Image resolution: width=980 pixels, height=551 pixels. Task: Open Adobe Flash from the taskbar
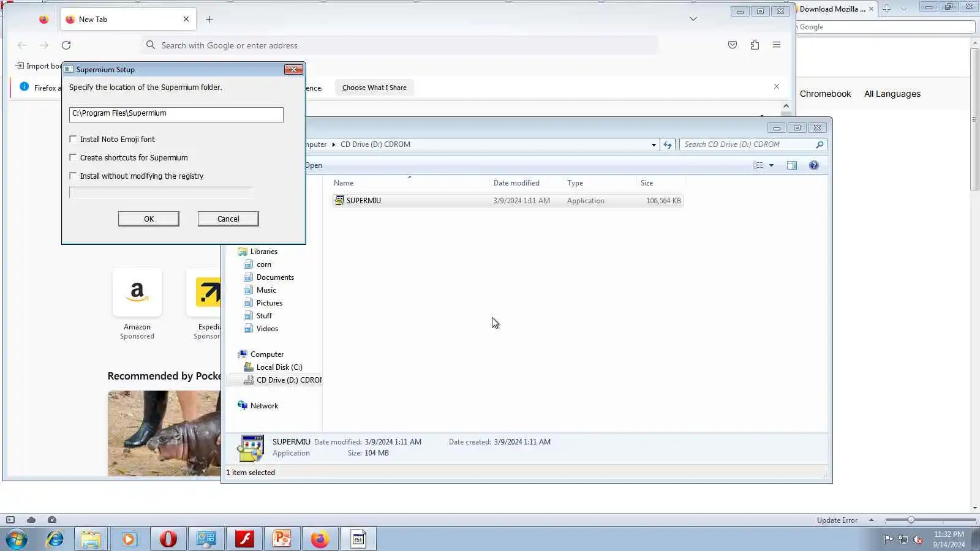(x=244, y=539)
